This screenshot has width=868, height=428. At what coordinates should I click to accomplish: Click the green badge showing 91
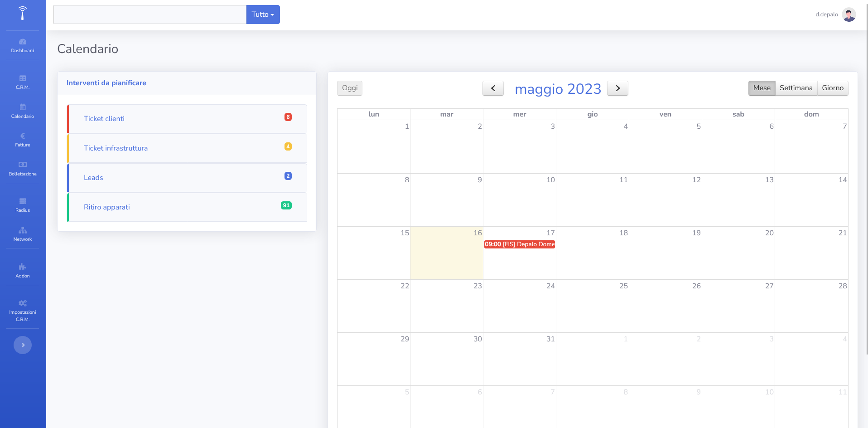286,205
